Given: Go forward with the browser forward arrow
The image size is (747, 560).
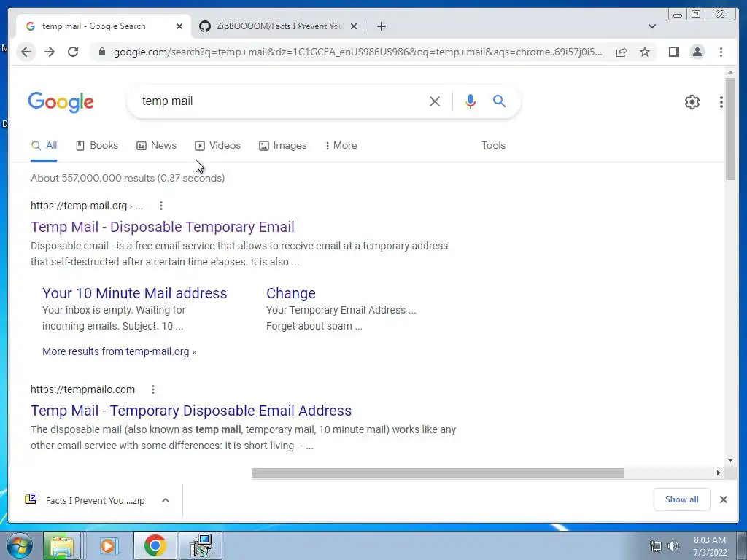Looking at the screenshot, I should (50, 52).
